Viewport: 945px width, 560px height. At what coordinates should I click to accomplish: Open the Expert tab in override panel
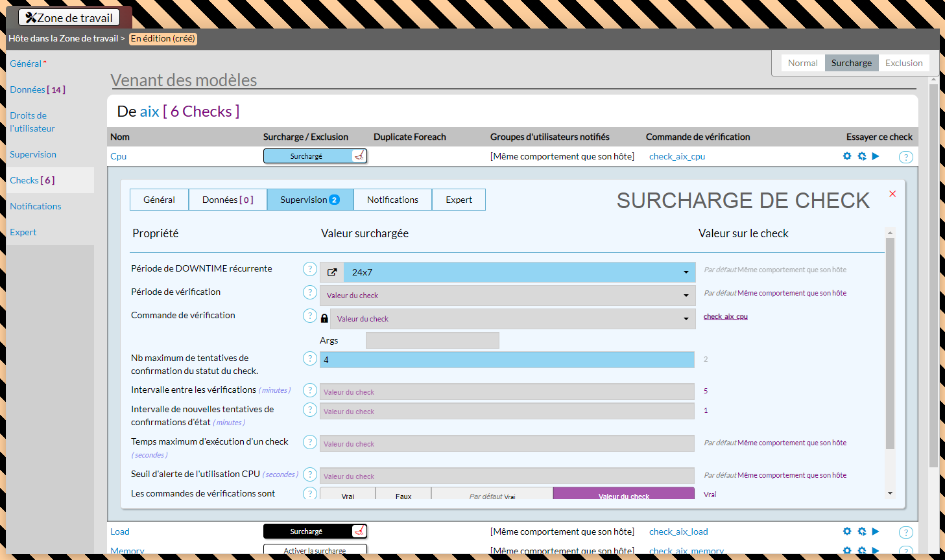(x=459, y=200)
